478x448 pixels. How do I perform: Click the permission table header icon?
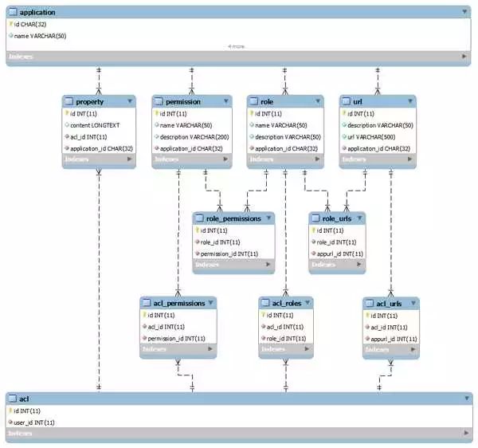[159, 101]
